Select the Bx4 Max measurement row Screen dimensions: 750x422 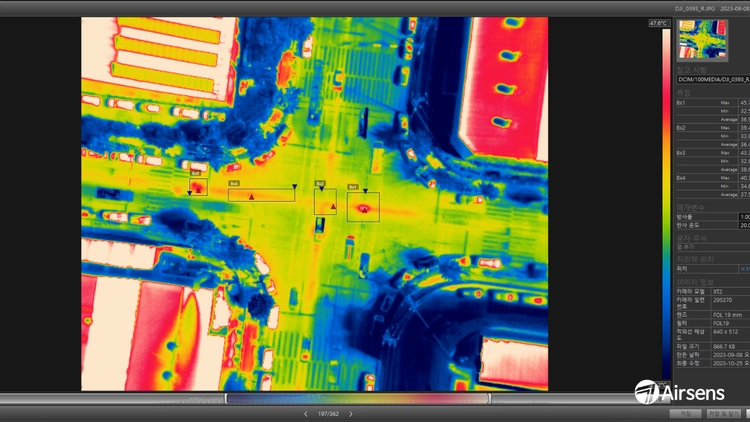pos(713,178)
